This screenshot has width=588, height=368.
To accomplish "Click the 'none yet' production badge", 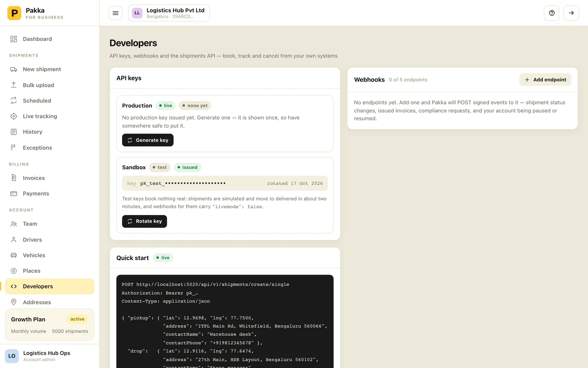I will click(x=195, y=106).
